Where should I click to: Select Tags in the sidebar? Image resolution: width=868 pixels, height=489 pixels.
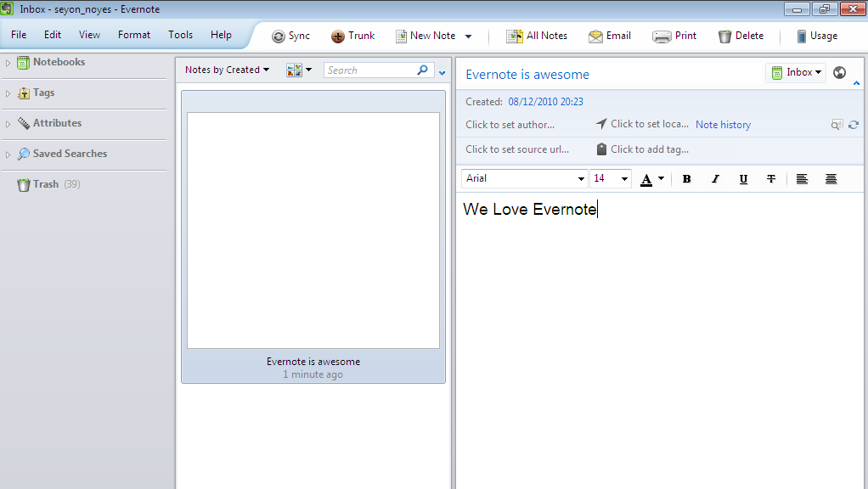click(36, 93)
